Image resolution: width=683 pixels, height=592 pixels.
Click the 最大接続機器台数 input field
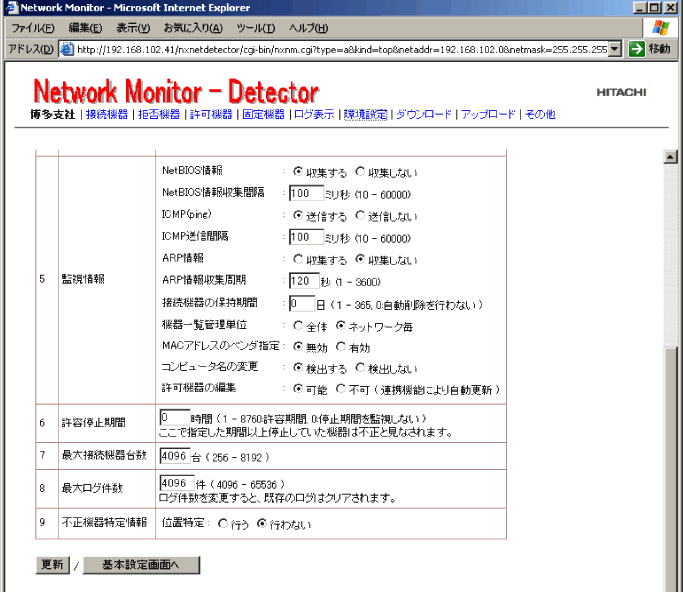point(175,456)
